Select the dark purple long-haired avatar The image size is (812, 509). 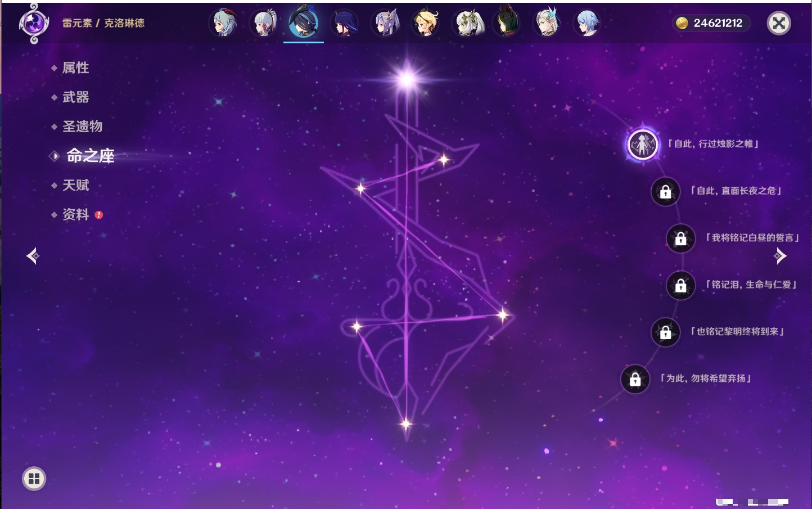[x=344, y=23]
